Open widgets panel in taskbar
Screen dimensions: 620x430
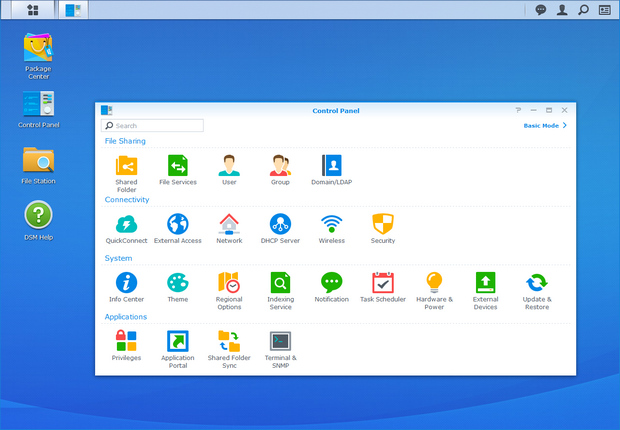point(605,10)
